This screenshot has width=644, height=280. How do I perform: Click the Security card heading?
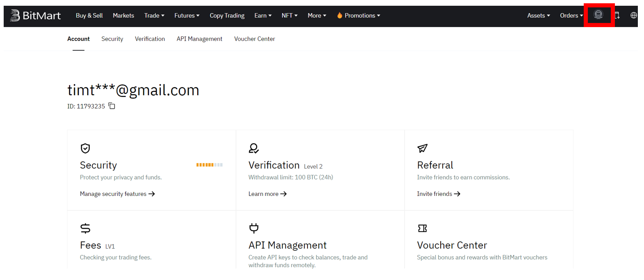pyautogui.click(x=98, y=165)
